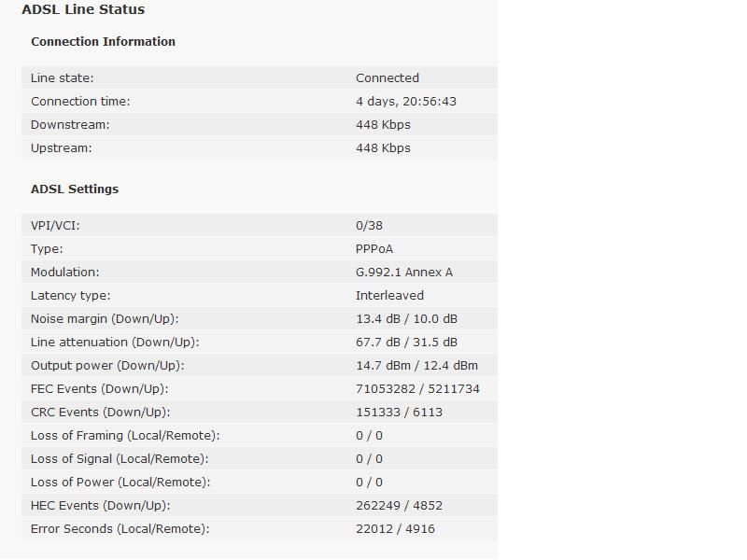Click the G.992.1 Annex A modulation value

404,273
